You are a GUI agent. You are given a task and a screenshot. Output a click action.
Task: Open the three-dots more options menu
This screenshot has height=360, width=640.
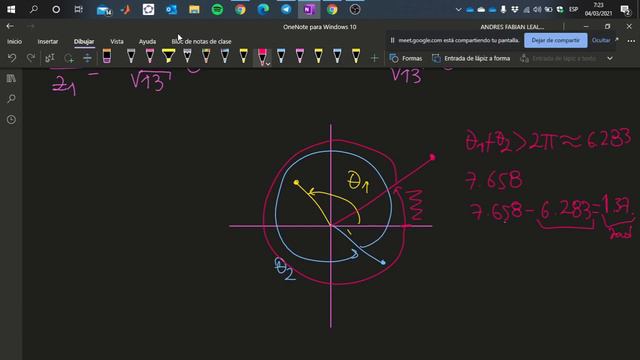(631, 41)
